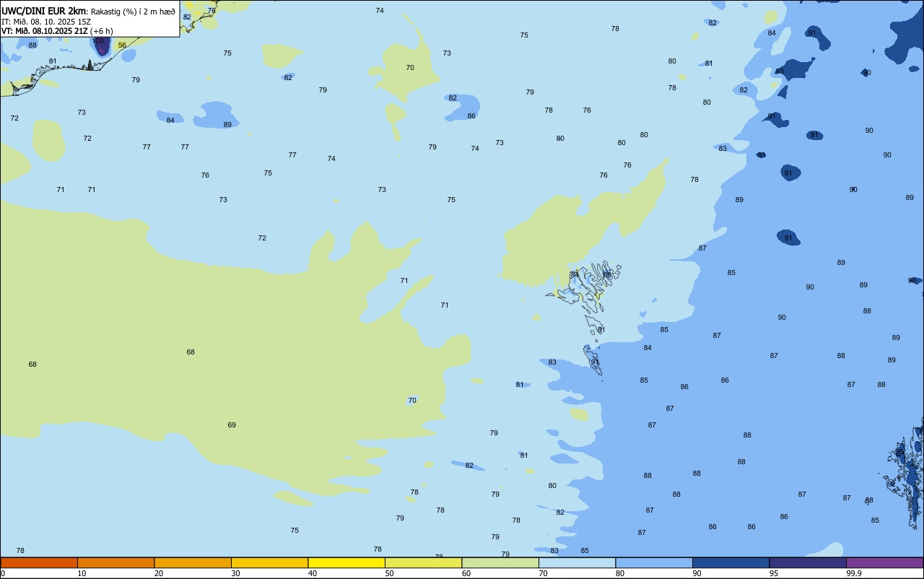The height and width of the screenshot is (579, 924).
Task: Click the 'UWC/DINI EUR 2km' title text
Action: pyautogui.click(x=44, y=11)
